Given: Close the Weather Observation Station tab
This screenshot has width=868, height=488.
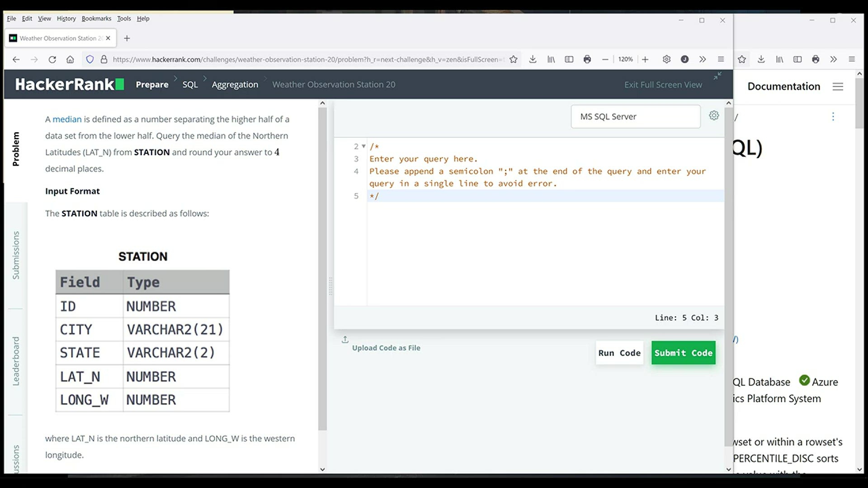Looking at the screenshot, I should 108,38.
